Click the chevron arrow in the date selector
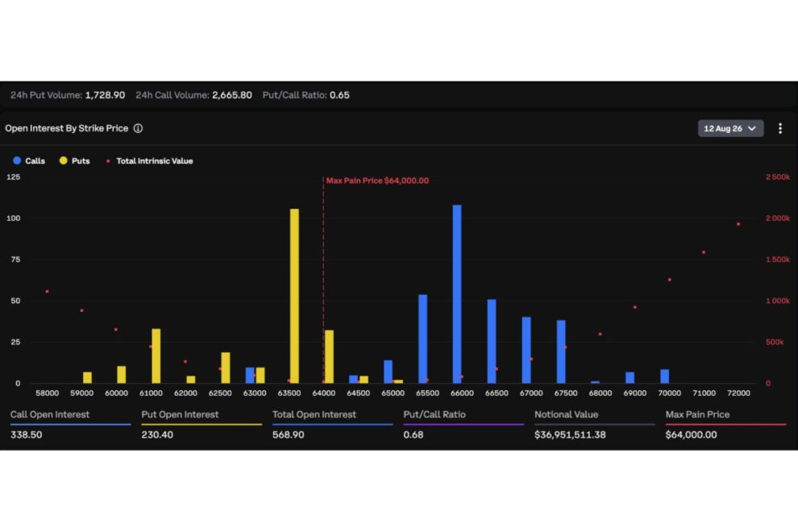Screen dimensions: 798x532 pyautogui.click(x=752, y=128)
